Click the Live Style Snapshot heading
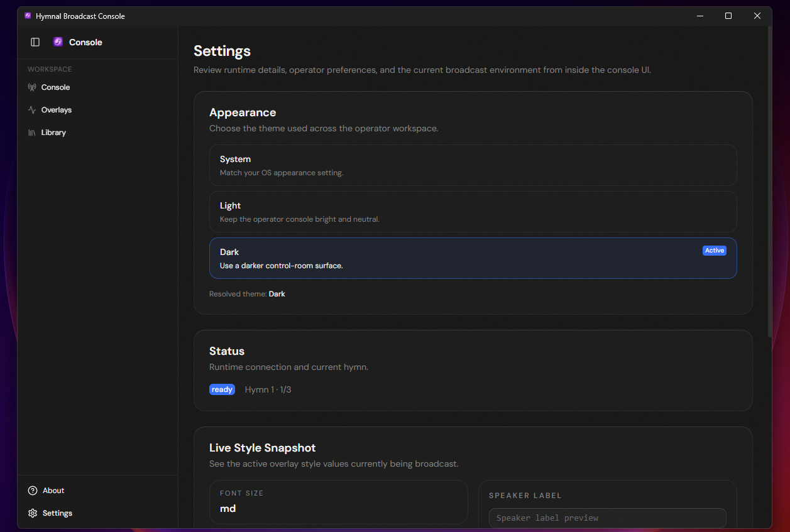 click(x=263, y=448)
